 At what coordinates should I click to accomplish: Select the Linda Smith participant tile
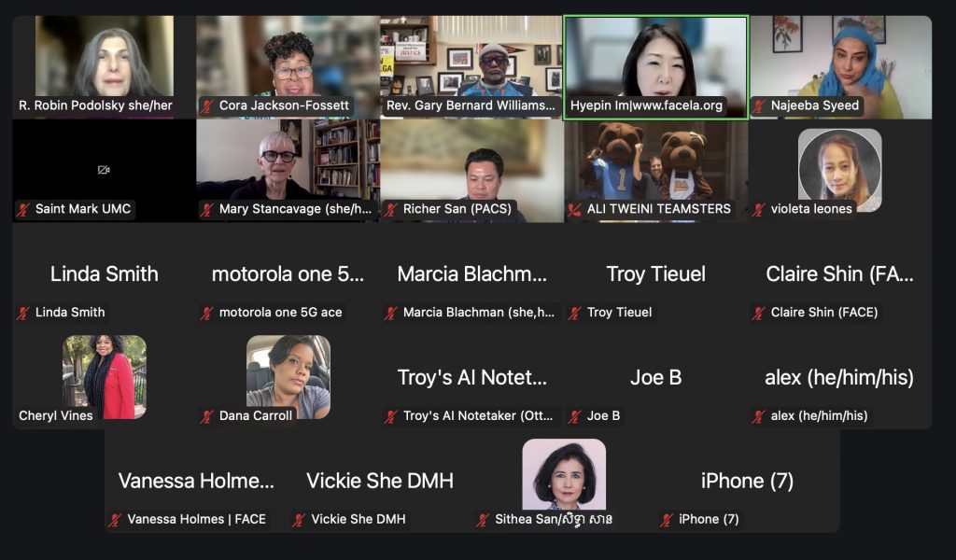pyautogui.click(x=105, y=274)
